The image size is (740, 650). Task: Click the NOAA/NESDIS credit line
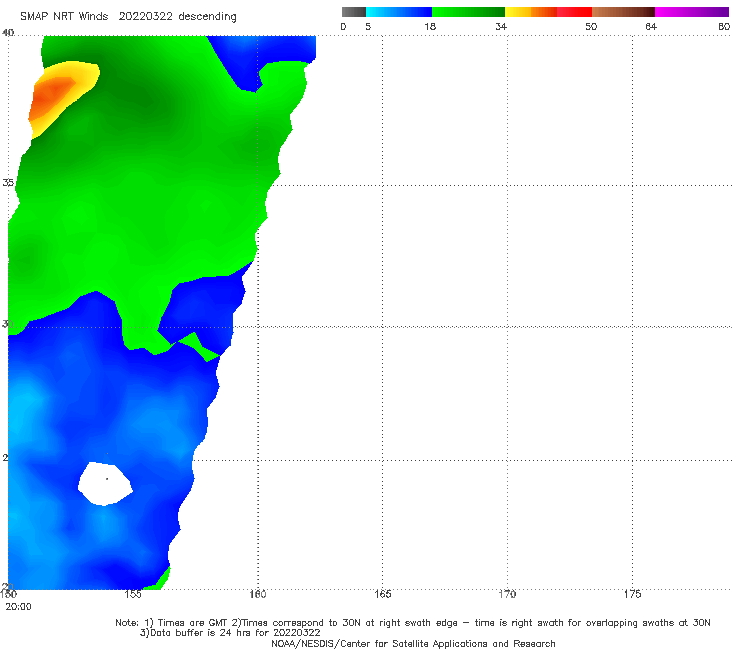point(413,644)
